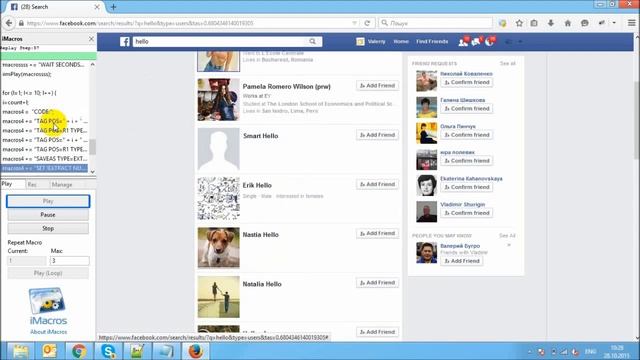Open URL bar history dropdown arrow
Image resolution: width=640 pixels, height=360 pixels.
coord(354,23)
